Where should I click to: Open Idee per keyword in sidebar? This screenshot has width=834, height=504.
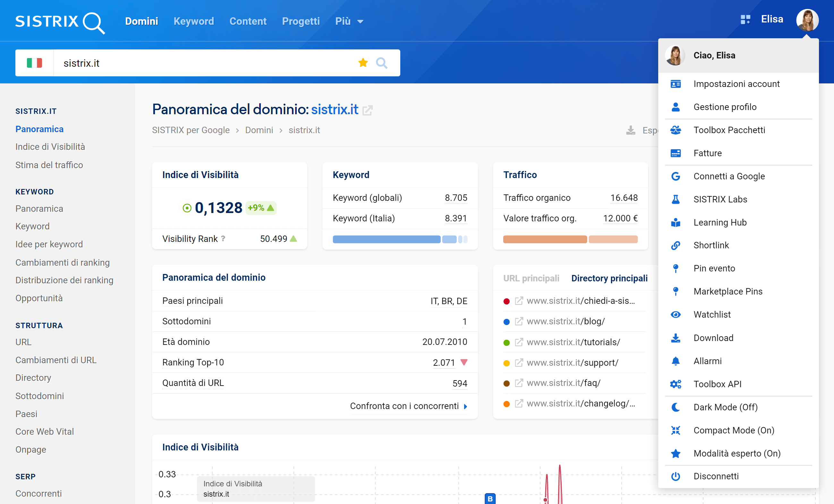[49, 244]
